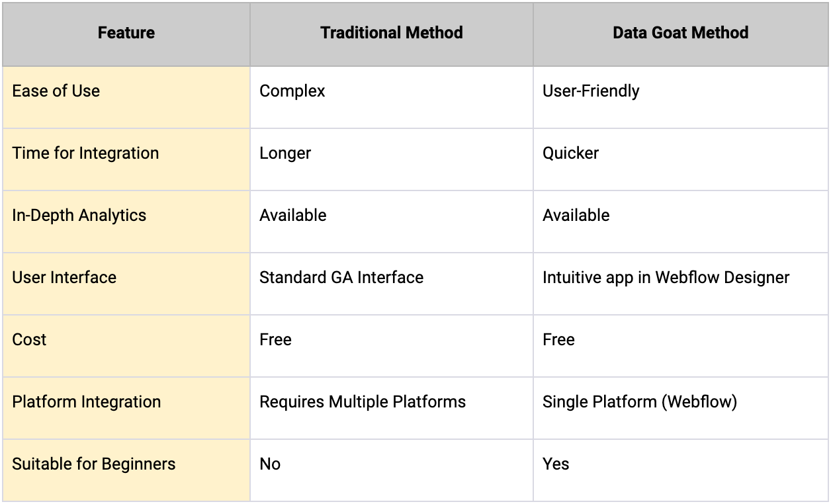Select Time for Integration row label

click(x=85, y=153)
